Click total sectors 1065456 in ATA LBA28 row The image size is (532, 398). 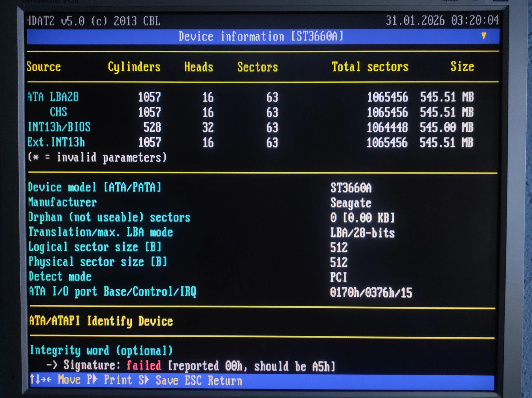(x=387, y=97)
